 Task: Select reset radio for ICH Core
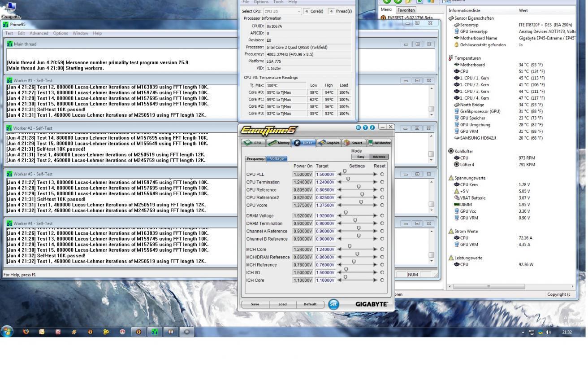(x=382, y=280)
